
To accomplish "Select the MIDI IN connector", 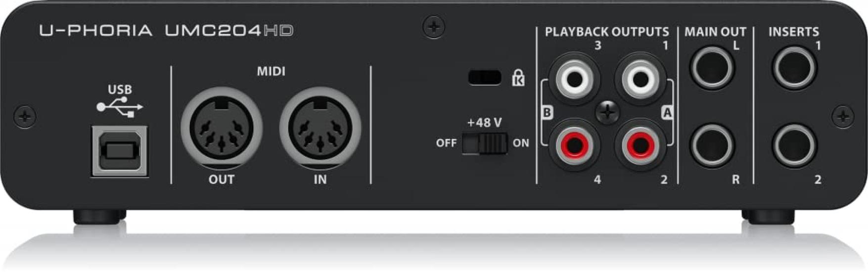I will point(320,128).
